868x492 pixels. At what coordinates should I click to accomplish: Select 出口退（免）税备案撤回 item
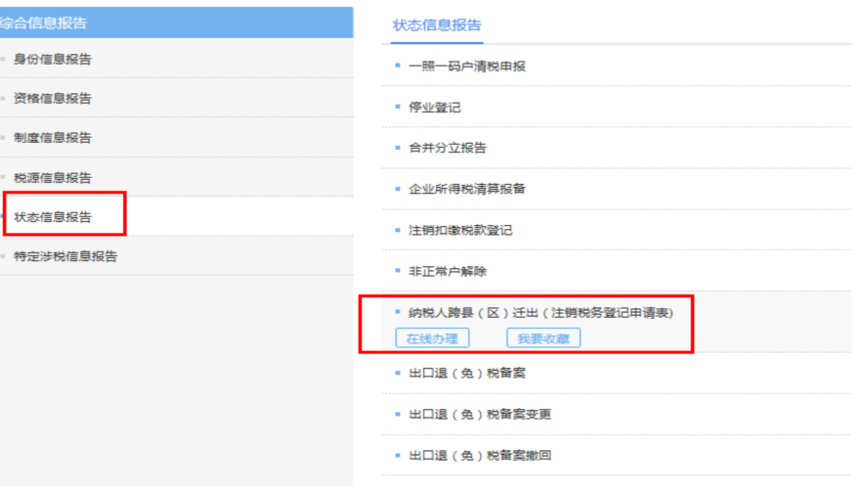(x=480, y=456)
